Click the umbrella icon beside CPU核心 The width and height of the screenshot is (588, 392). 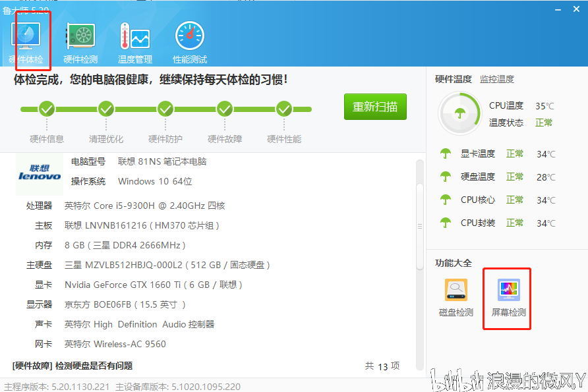pyautogui.click(x=446, y=200)
